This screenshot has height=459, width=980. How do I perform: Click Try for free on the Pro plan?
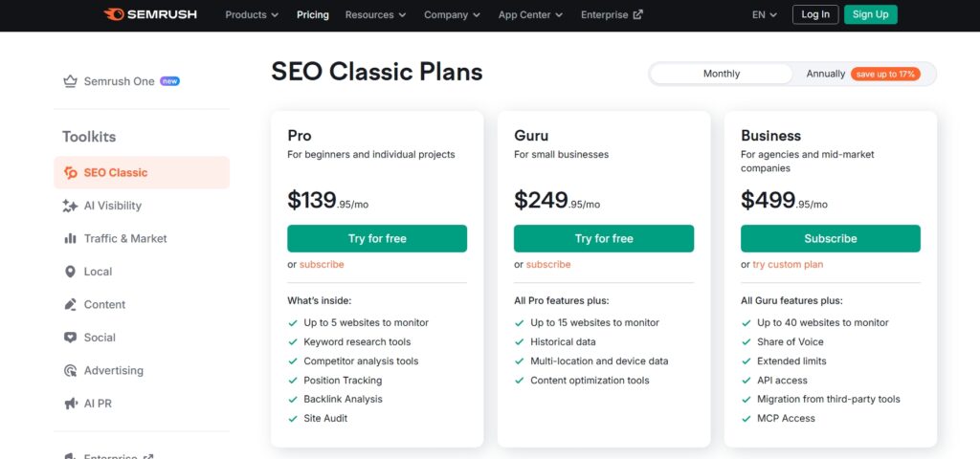377,238
